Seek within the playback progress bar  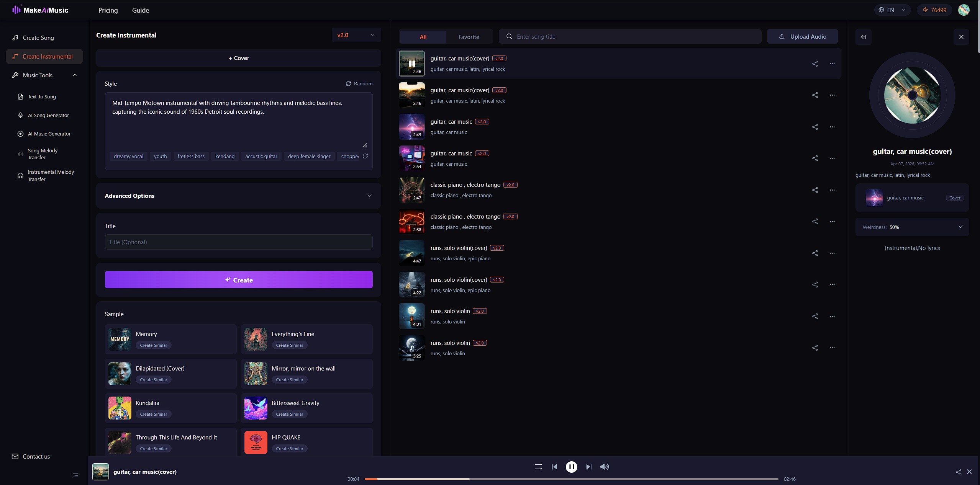[571, 479]
